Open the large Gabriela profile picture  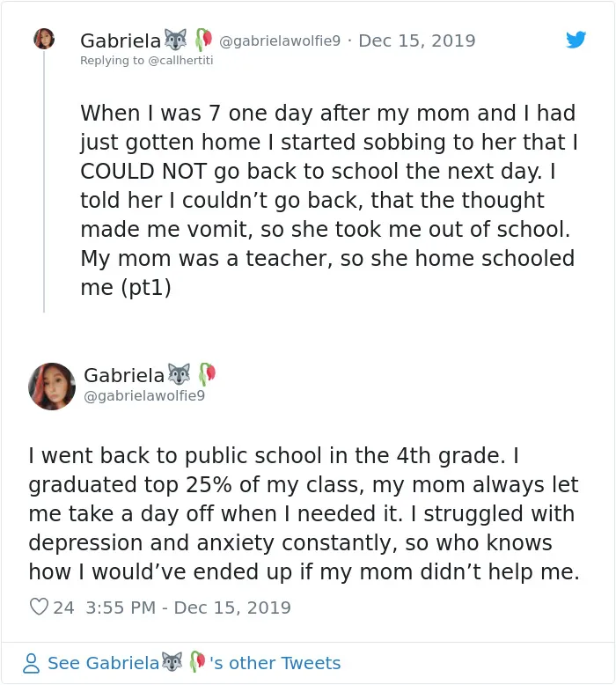[52, 387]
